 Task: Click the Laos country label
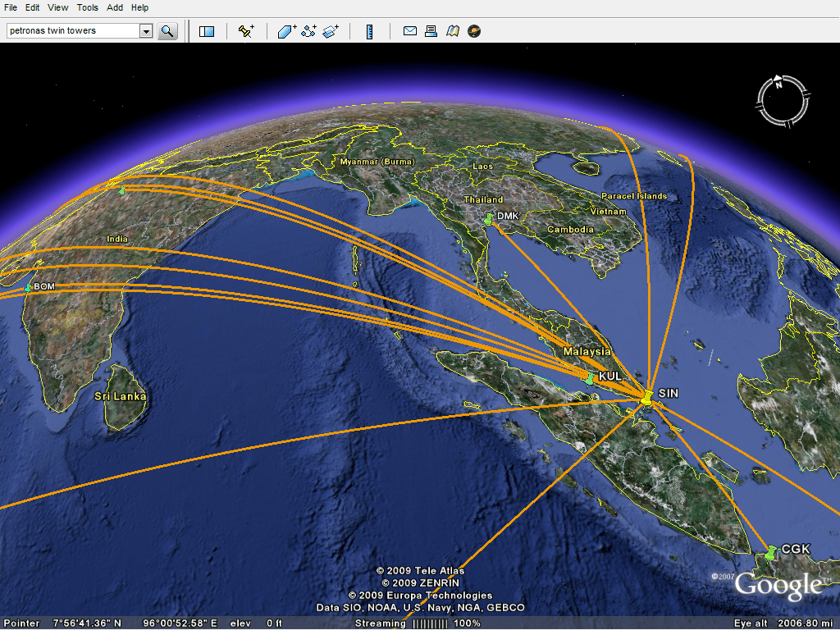(x=482, y=166)
